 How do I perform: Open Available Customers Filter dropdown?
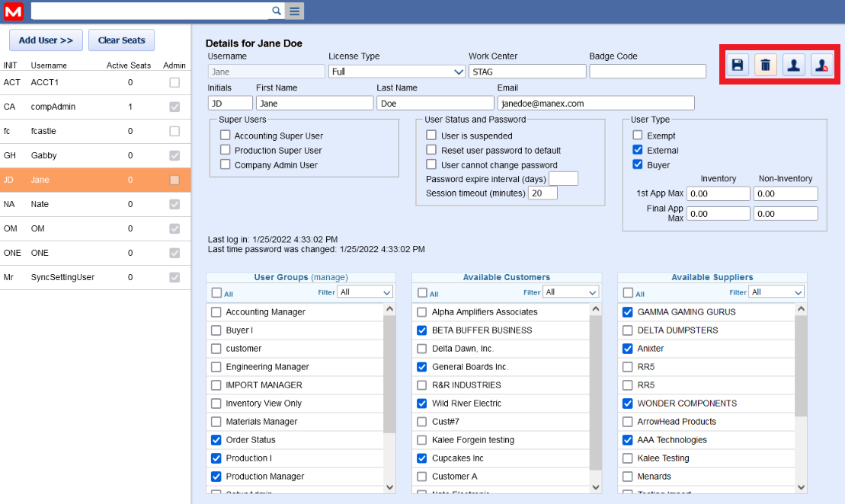(x=571, y=292)
